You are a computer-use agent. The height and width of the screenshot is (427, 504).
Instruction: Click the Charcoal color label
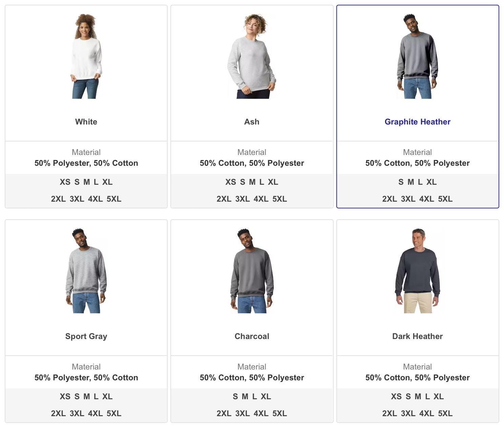pyautogui.click(x=252, y=336)
